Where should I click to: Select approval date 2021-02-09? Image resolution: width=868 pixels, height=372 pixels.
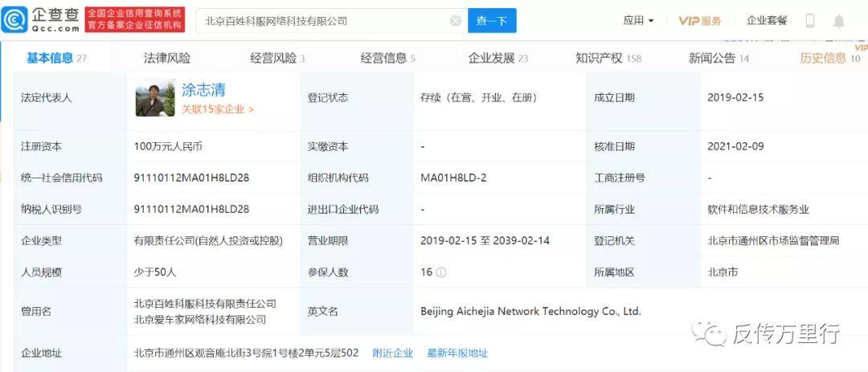[735, 146]
